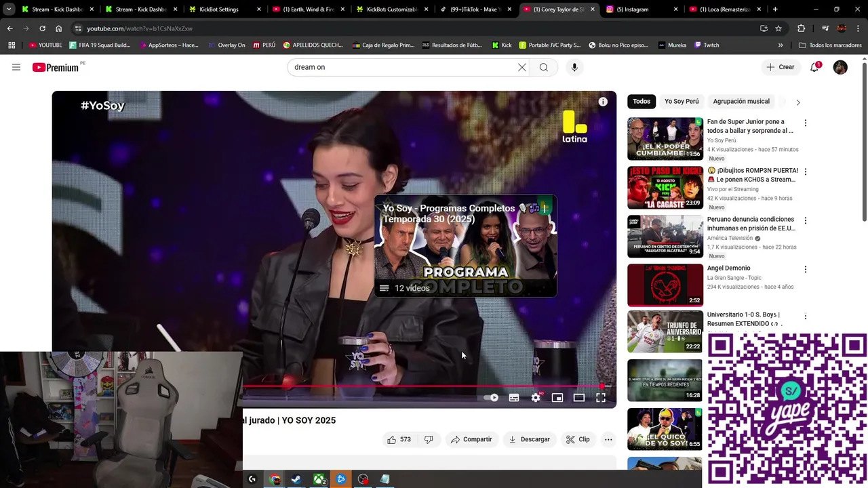Image resolution: width=868 pixels, height=488 pixels.
Task: Open a new browser tab with plus
Action: (x=775, y=9)
